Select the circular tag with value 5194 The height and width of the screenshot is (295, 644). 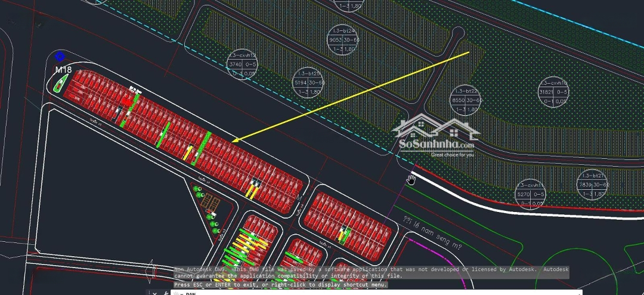pyautogui.click(x=308, y=82)
